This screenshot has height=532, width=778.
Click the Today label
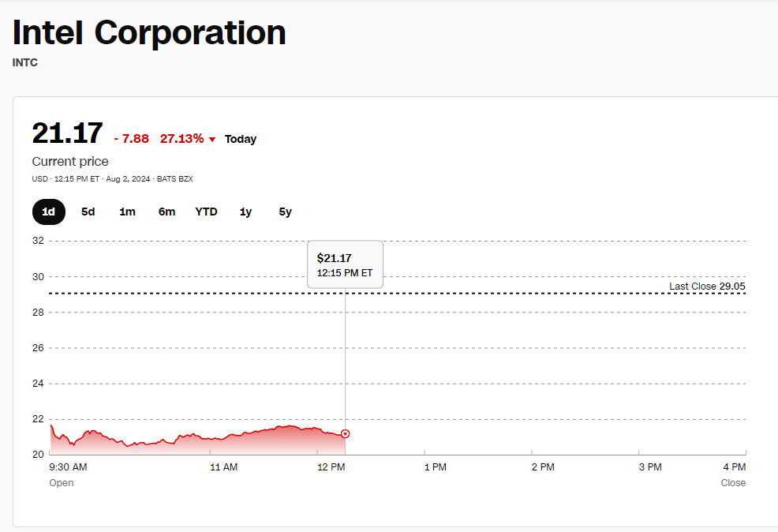pyautogui.click(x=241, y=139)
